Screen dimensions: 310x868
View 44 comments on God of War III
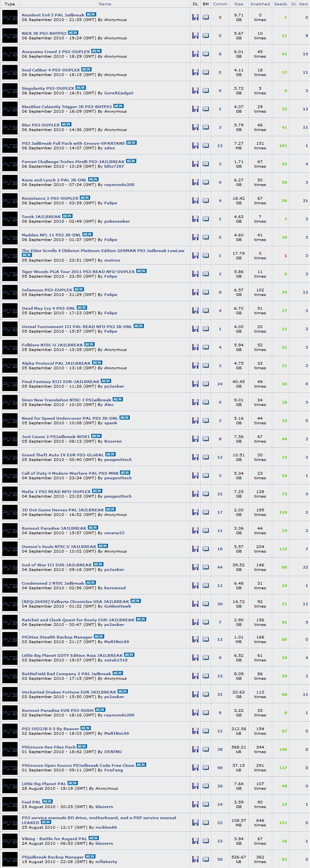click(220, 567)
